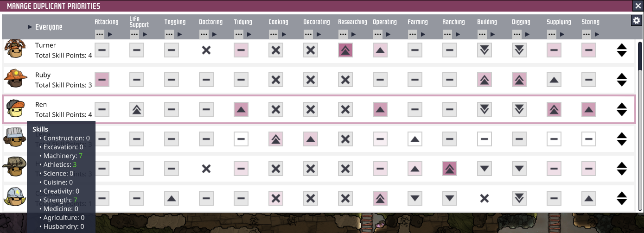Image resolution: width=644 pixels, height=233 pixels.
Task: Change Ren's Tidying priority icon
Action: click(x=241, y=109)
